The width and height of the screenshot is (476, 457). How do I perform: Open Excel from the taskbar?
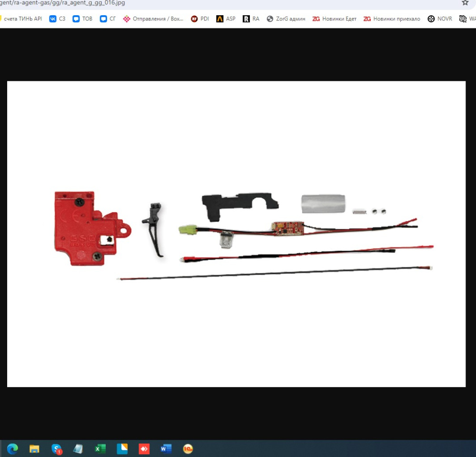click(100, 448)
